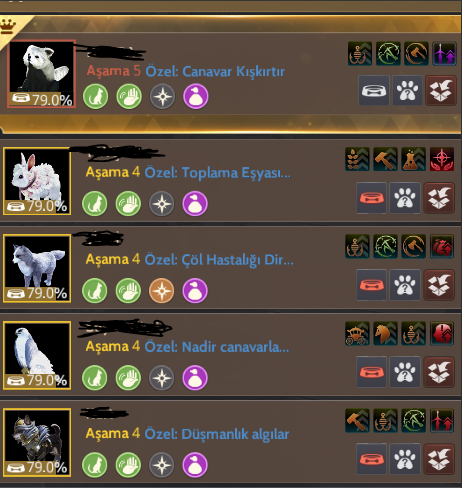This screenshot has height=488, width=462.
Task: Click the feed bowl button for red panda
Action: (374, 91)
